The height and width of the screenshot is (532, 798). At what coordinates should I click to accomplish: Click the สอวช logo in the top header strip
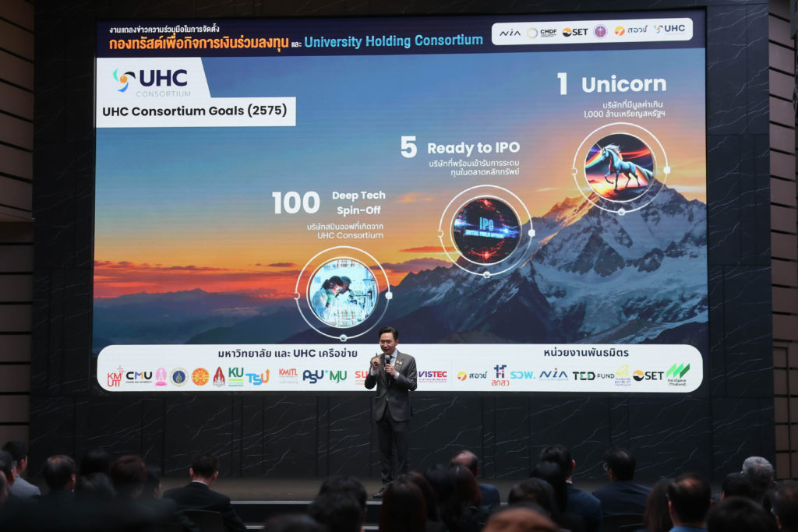click(x=630, y=30)
